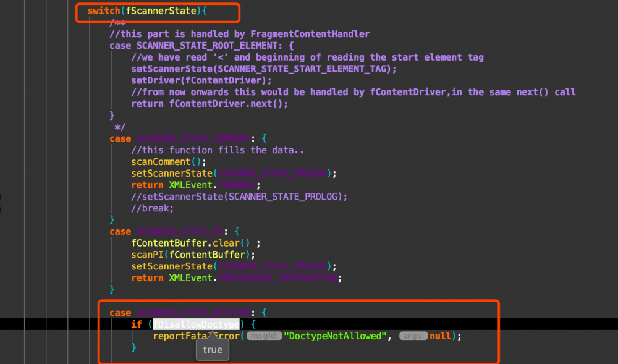Click the "true" value tooltip
This screenshot has width=618, height=364.
(x=213, y=350)
